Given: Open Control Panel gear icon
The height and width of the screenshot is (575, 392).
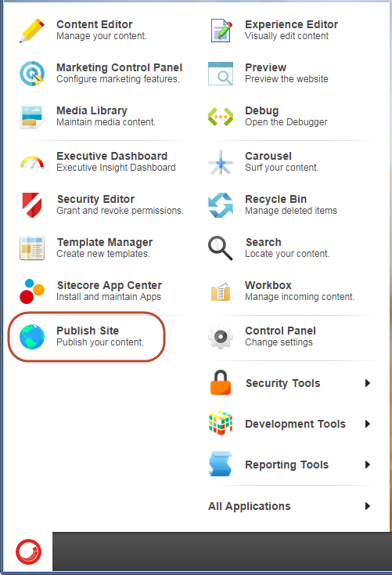Looking at the screenshot, I should [221, 337].
